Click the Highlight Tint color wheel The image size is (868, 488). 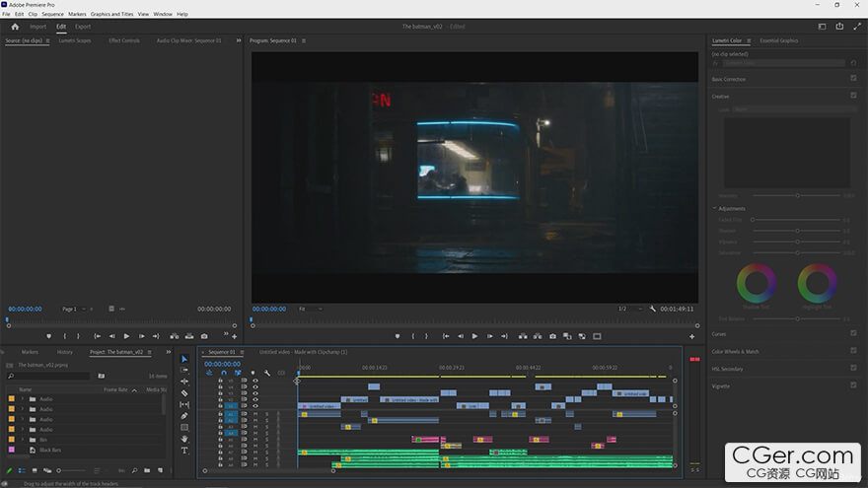(817, 283)
